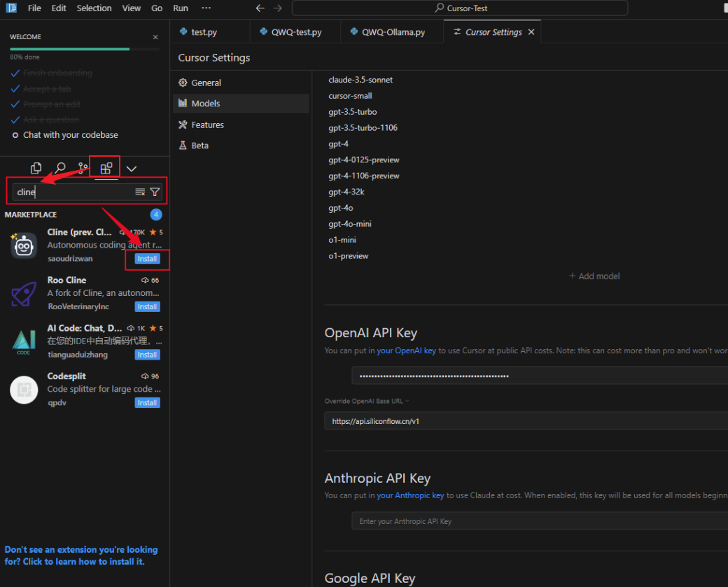The image size is (728, 587).
Task: Open the Selection menu
Action: (94, 8)
